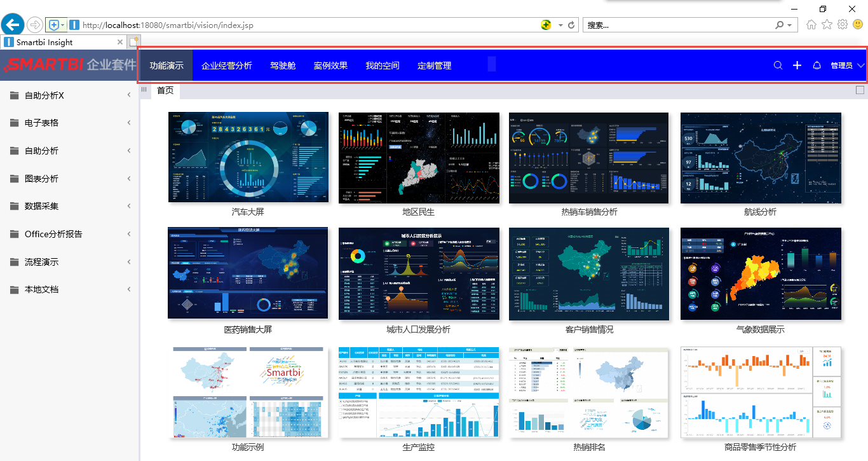This screenshot has width=868, height=461.
Task: Expand 本地文档 chevron
Action: pos(129,289)
